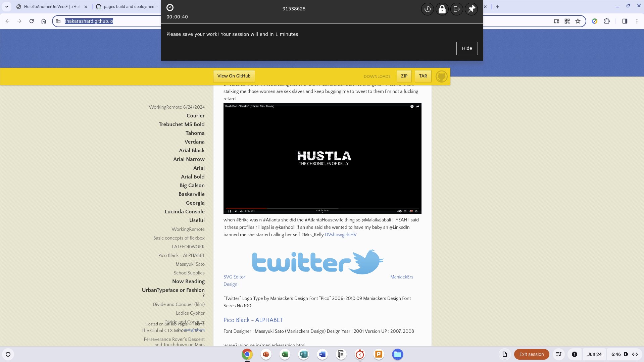This screenshot has width=644, height=362.
Task: Open Masayuki Sato sidebar link
Action: pyautogui.click(x=190, y=264)
